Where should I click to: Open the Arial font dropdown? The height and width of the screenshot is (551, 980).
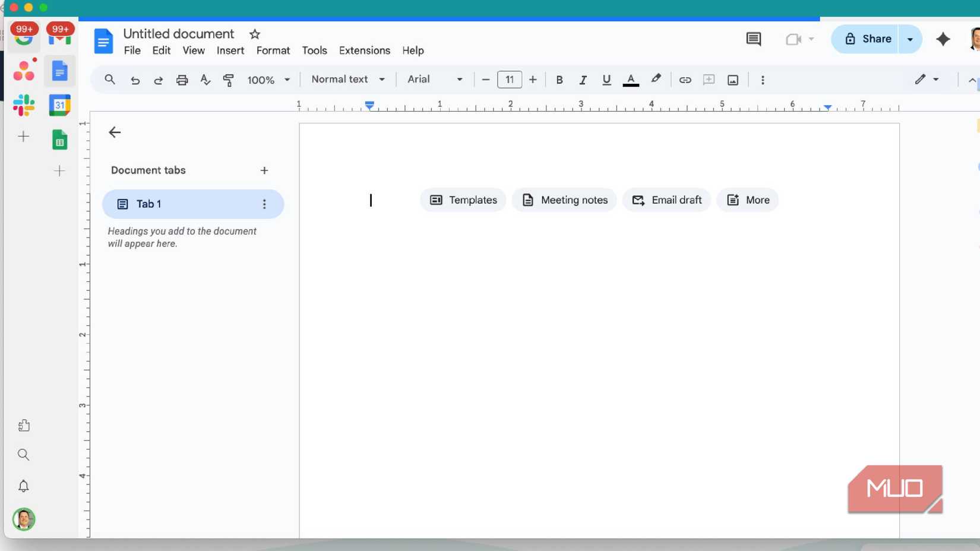pyautogui.click(x=435, y=80)
